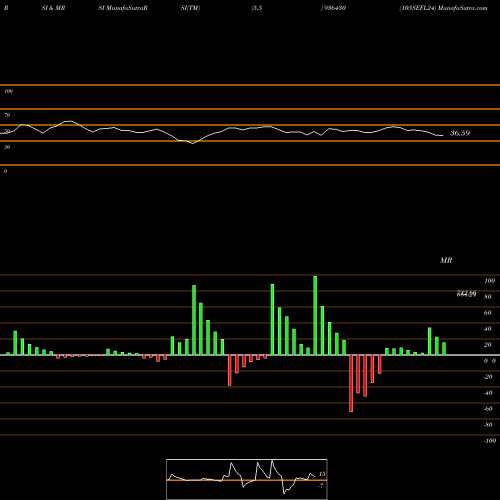Click the MR axis 100 label
The height and width of the screenshot is (500, 500).
pos(490,281)
